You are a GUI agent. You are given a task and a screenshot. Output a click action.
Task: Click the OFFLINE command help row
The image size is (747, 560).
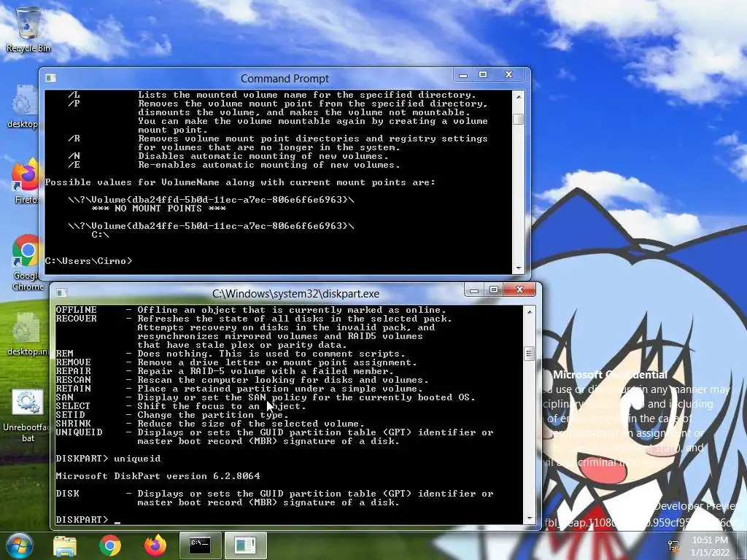click(251, 310)
